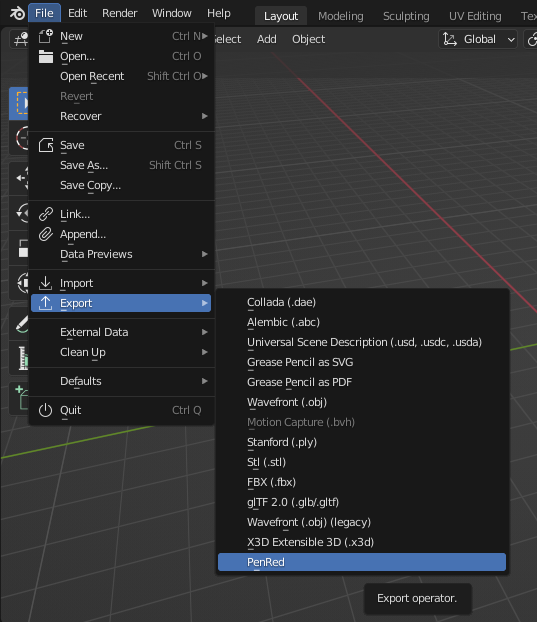The width and height of the screenshot is (537, 622).
Task: Open the Global orientation dropdown
Action: [478, 39]
